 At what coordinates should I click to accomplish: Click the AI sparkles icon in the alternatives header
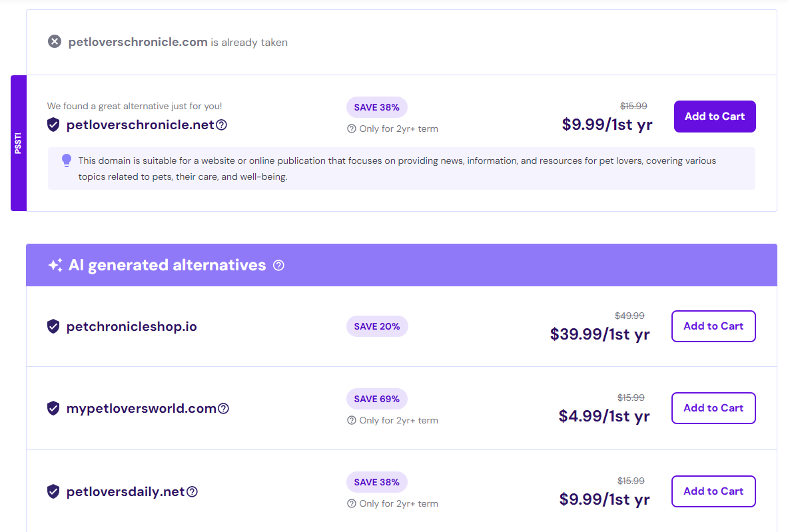pos(56,264)
